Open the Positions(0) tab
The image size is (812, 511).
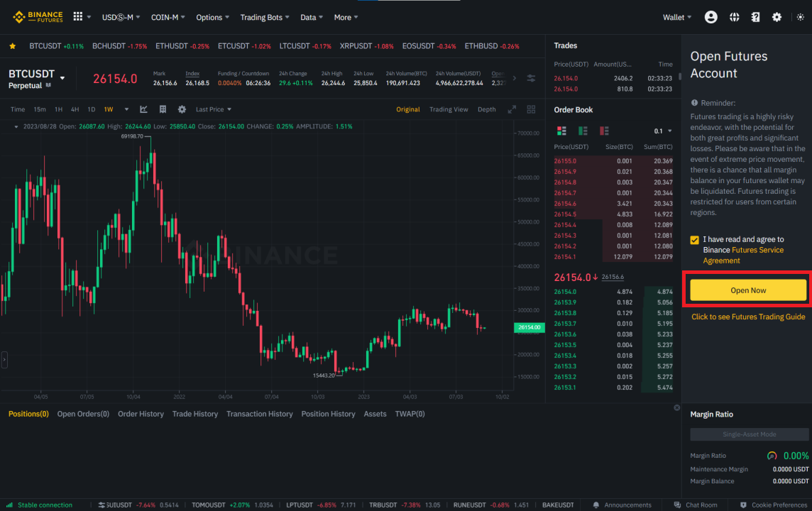coord(28,414)
